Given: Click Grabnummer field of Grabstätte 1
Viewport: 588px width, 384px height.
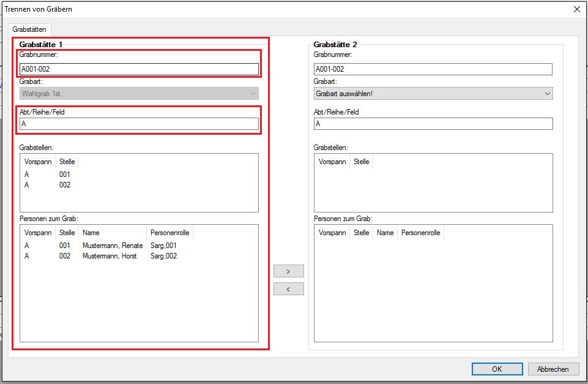Looking at the screenshot, I should pos(139,69).
